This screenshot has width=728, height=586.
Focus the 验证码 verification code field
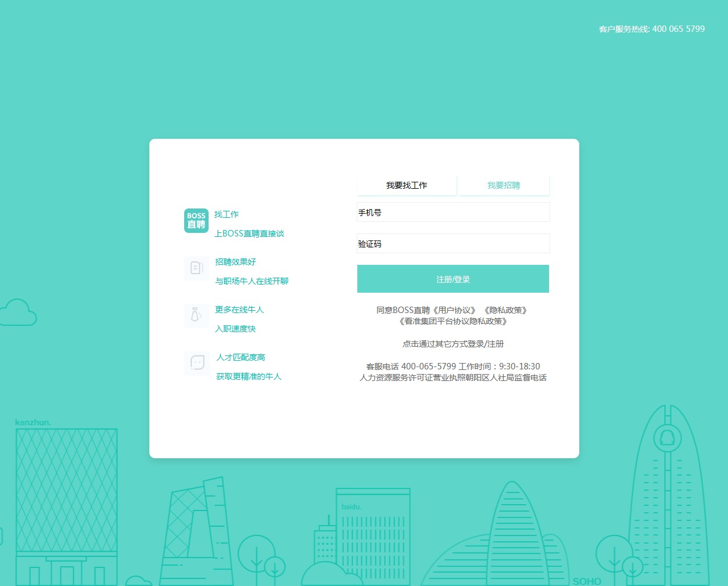(x=453, y=244)
